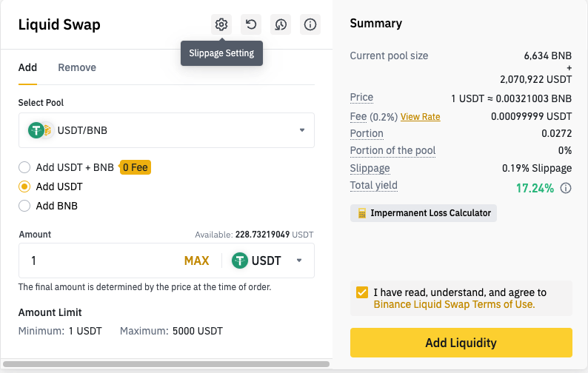Click the 0.00099999 USDT fee value
The image size is (588, 373).
click(x=532, y=117)
